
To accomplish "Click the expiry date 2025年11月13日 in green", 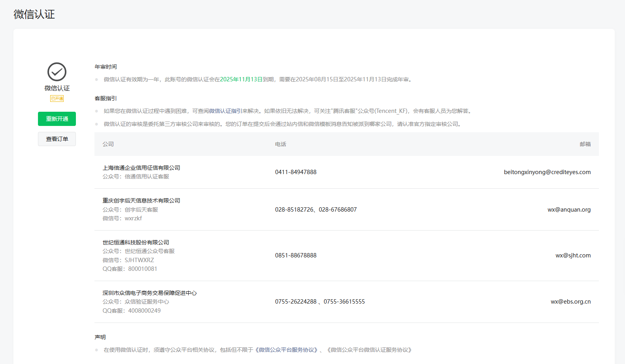I will click(241, 79).
